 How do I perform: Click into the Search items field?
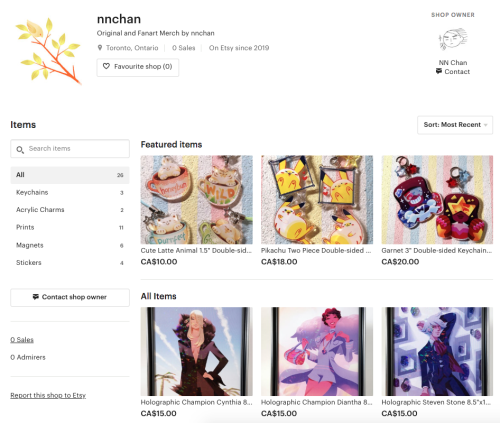tap(70, 149)
